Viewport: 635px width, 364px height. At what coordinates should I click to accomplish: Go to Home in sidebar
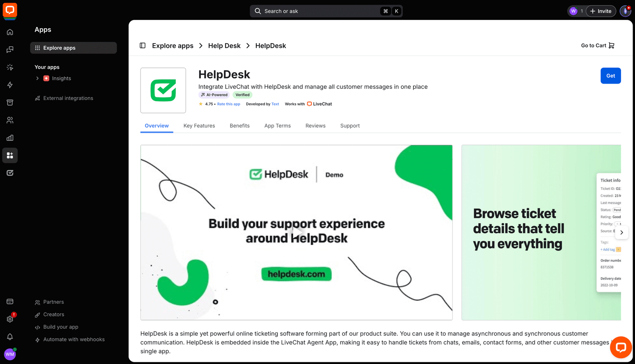tap(10, 32)
